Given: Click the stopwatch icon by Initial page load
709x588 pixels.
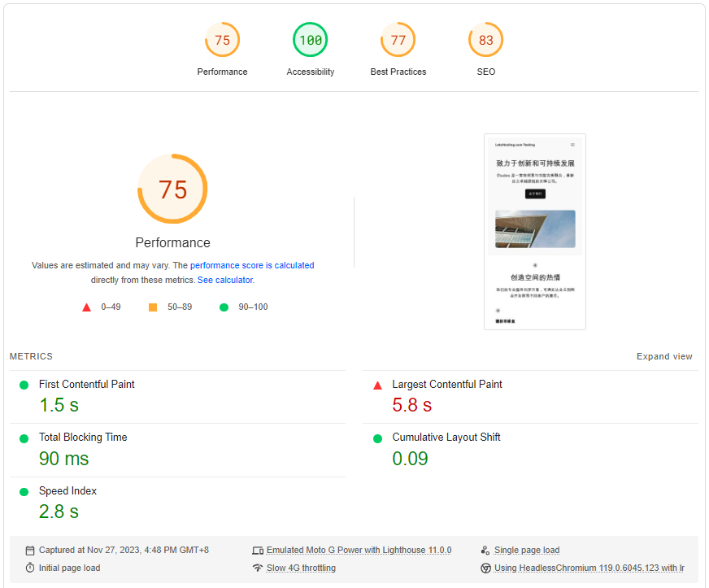Looking at the screenshot, I should click(30, 568).
